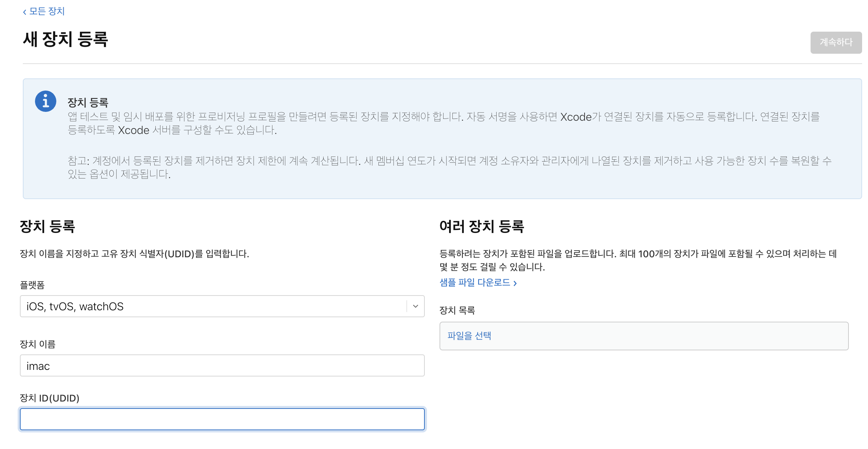
Task: Click the empty 장치 ID(UDID) input field
Action: pos(222,419)
